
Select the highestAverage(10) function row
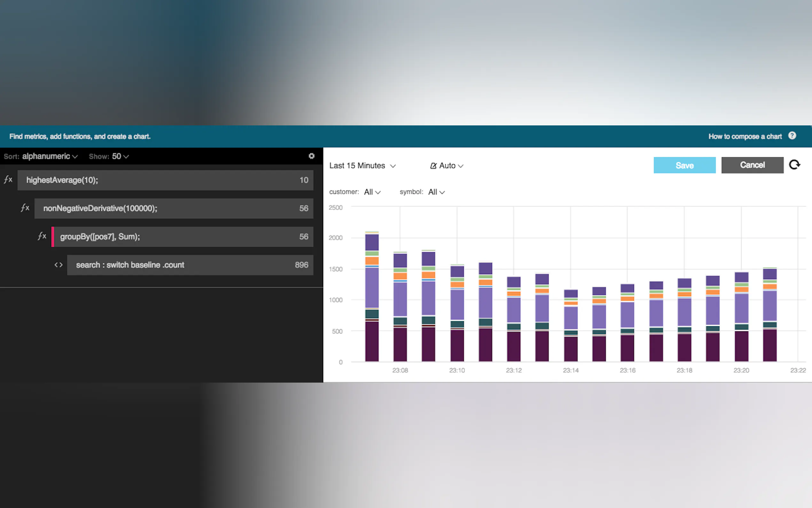(x=165, y=180)
